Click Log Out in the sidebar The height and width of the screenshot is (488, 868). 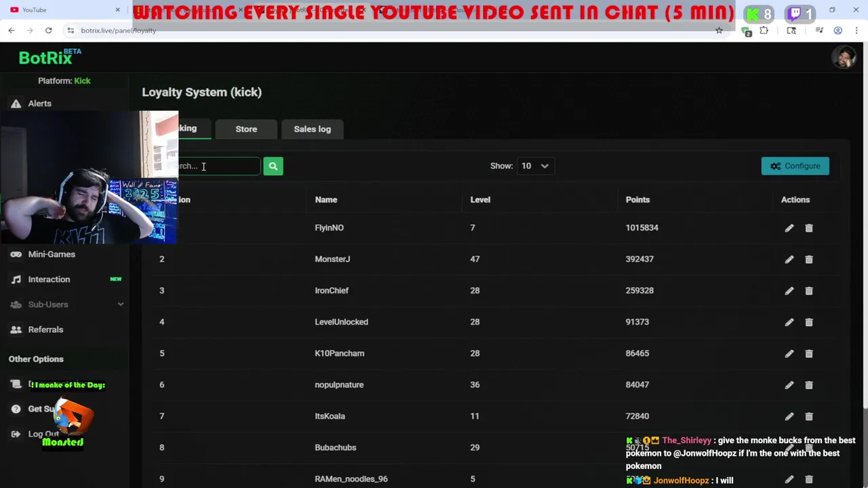tap(43, 434)
